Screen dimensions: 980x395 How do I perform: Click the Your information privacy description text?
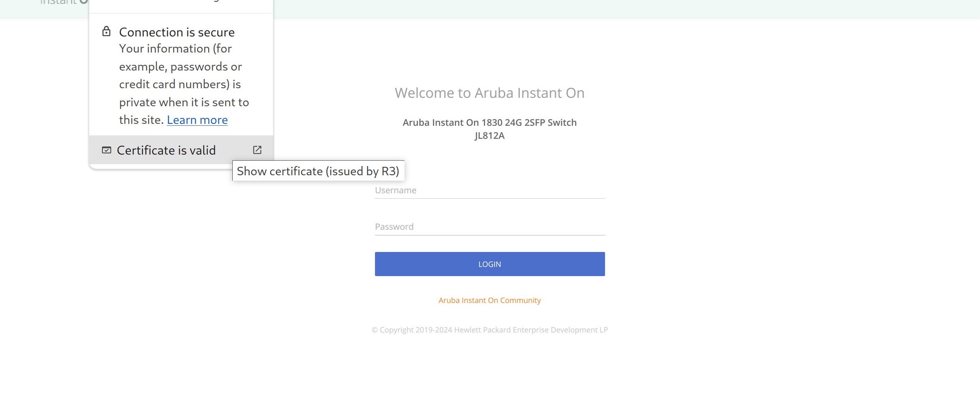(x=184, y=84)
